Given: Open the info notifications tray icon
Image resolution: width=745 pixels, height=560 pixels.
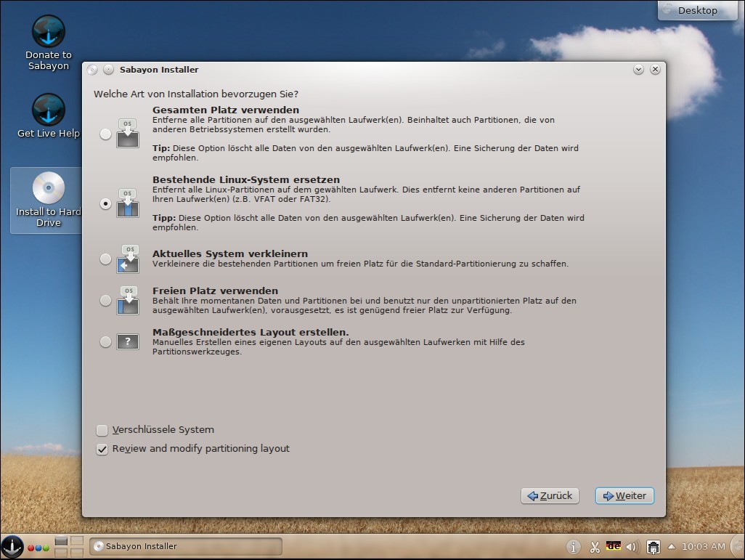Looking at the screenshot, I should click(x=574, y=547).
